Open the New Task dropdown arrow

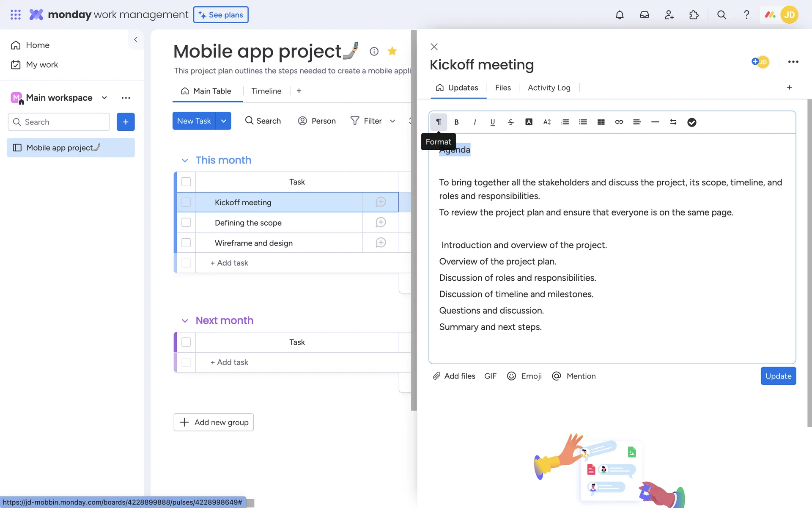pyautogui.click(x=223, y=121)
